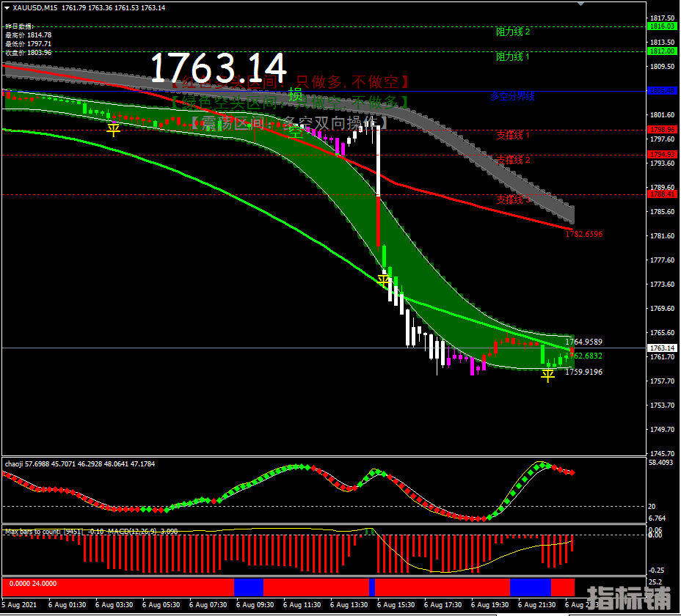Click the 6 Aug 15:30 time label
Viewport: 681px width, 616px height.
(x=396, y=605)
